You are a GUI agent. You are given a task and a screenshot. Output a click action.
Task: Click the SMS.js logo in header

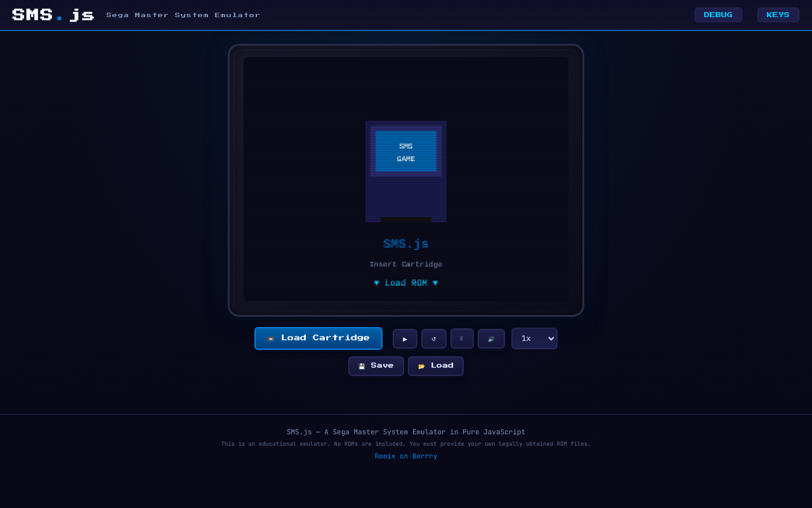click(x=53, y=15)
